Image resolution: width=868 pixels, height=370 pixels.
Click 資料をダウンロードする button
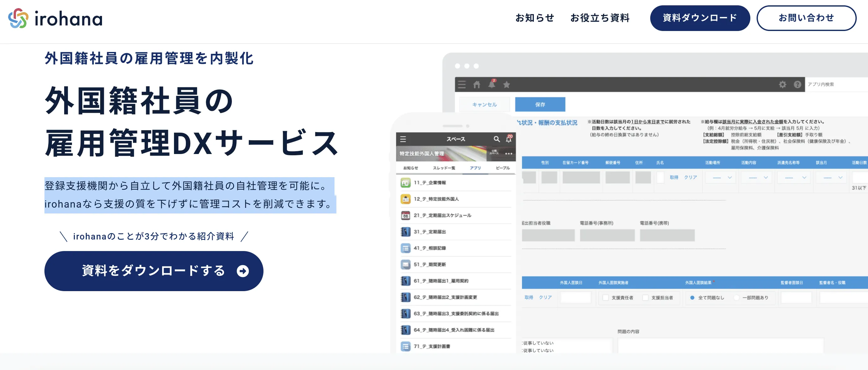tap(154, 270)
